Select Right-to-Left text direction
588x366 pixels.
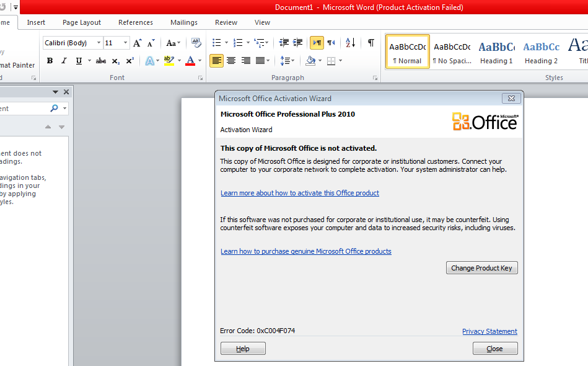point(331,43)
